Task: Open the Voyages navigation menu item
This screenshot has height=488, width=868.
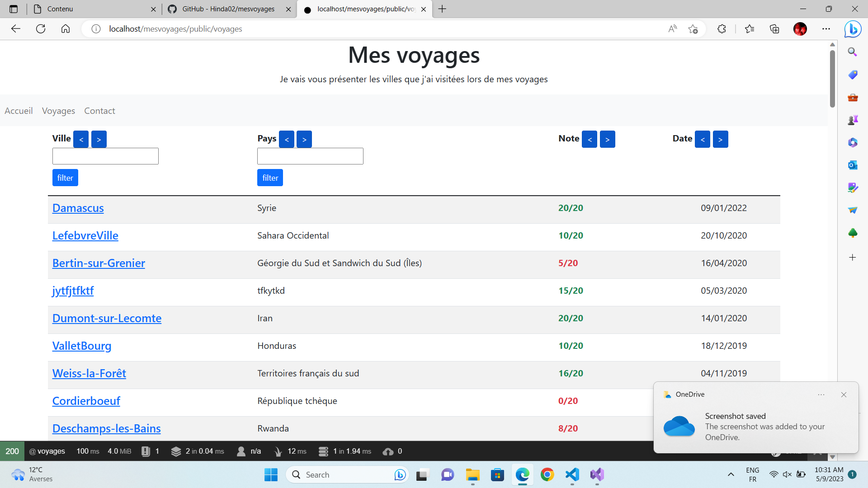Action: click(x=58, y=111)
